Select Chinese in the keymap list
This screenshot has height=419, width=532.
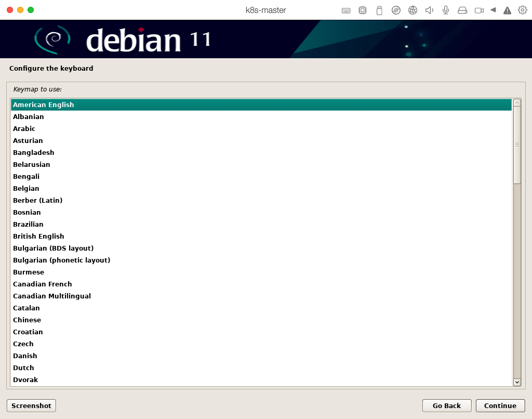[261, 320]
